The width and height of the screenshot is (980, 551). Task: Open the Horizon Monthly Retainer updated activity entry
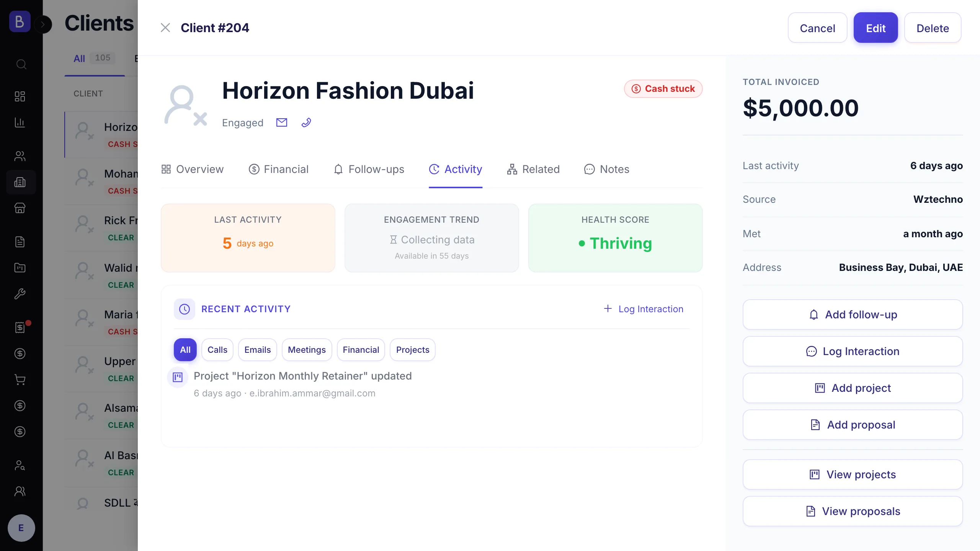303,376
